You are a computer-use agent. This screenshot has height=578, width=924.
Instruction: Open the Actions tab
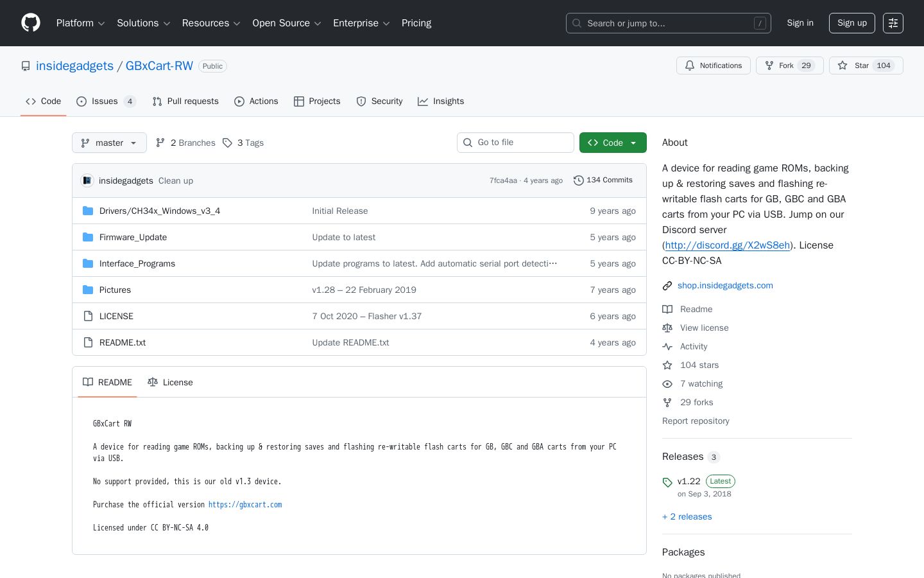tap(256, 101)
